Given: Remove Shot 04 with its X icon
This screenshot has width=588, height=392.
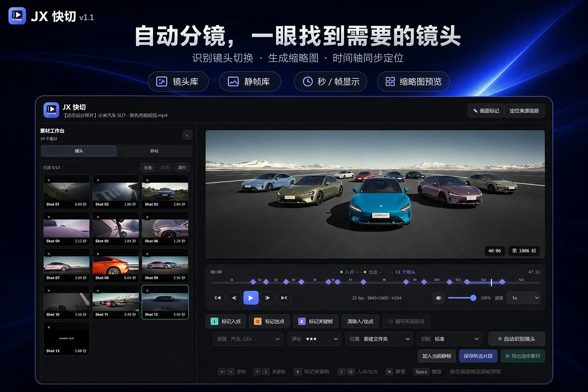Looking at the screenshot, I should pyautogui.click(x=49, y=217).
